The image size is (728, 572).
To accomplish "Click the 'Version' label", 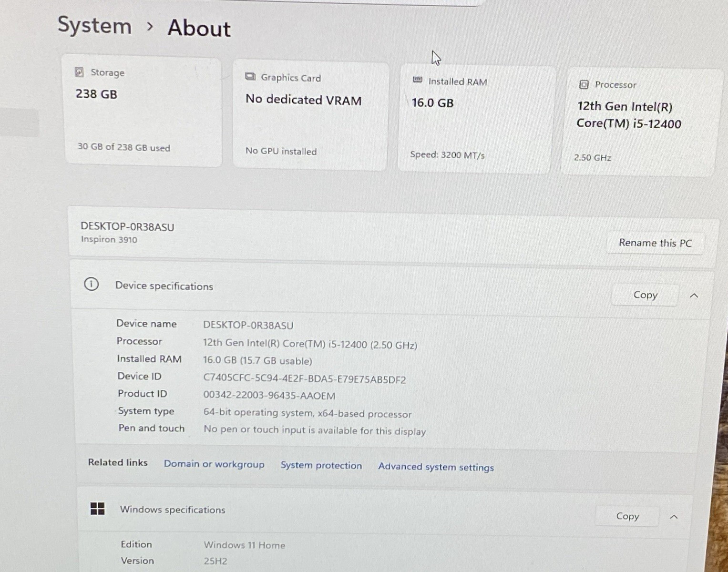I will pyautogui.click(x=137, y=561).
